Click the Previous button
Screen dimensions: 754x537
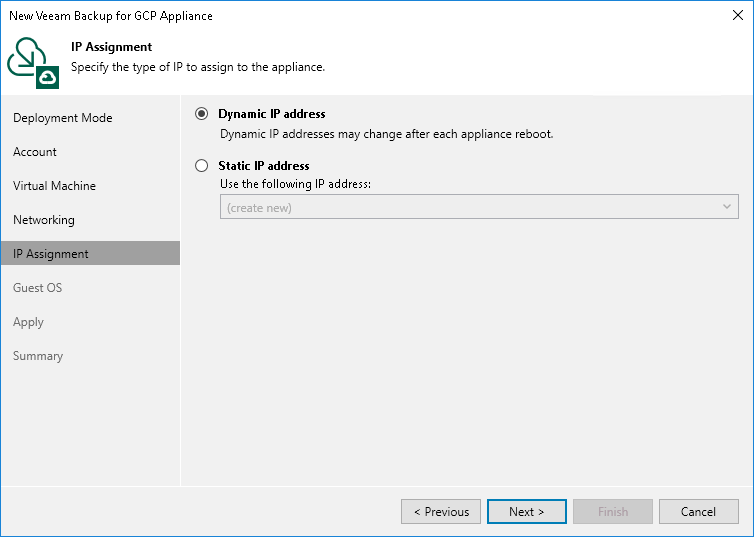point(441,512)
